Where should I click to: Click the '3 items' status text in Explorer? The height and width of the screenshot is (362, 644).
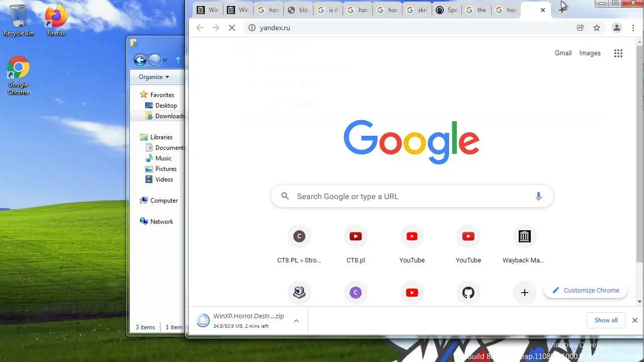[145, 327]
